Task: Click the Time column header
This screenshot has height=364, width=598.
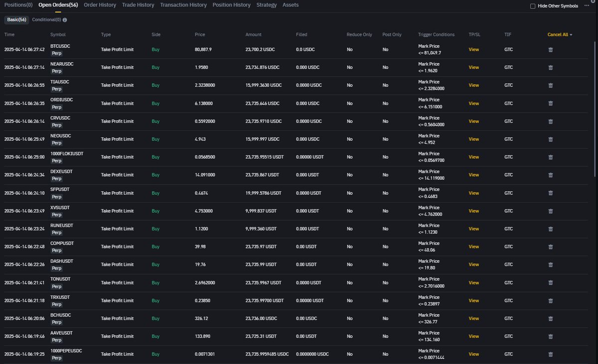Action: tap(9, 35)
